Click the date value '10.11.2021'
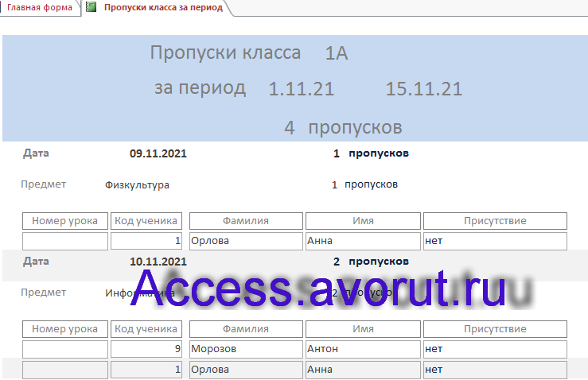 (x=158, y=262)
